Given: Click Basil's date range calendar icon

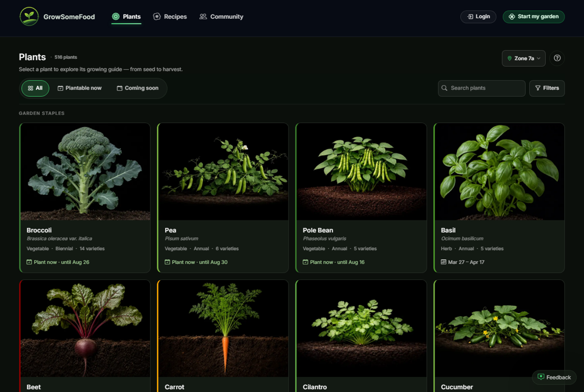Looking at the screenshot, I should pos(444,262).
